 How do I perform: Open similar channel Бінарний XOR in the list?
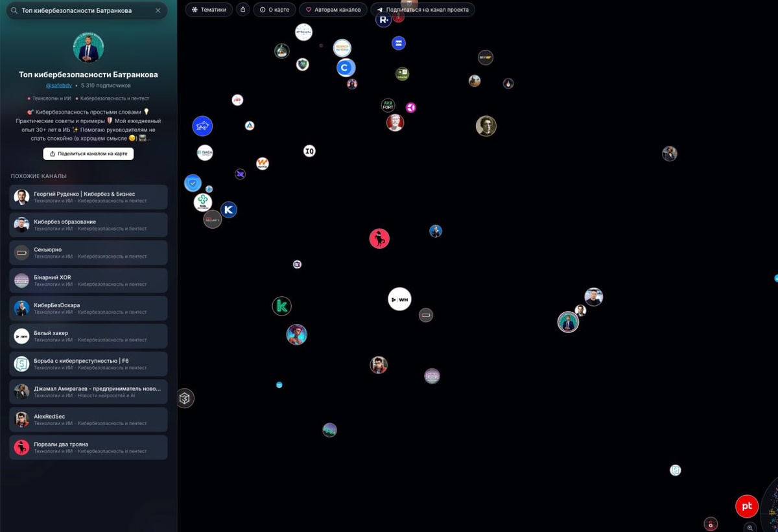point(88,281)
